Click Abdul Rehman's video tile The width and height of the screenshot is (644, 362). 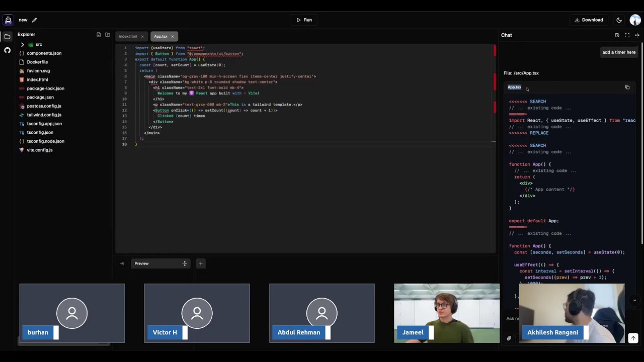pos(322,313)
